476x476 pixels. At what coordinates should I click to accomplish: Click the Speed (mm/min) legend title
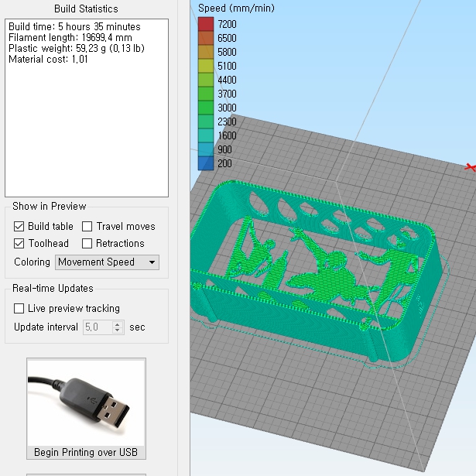point(236,9)
